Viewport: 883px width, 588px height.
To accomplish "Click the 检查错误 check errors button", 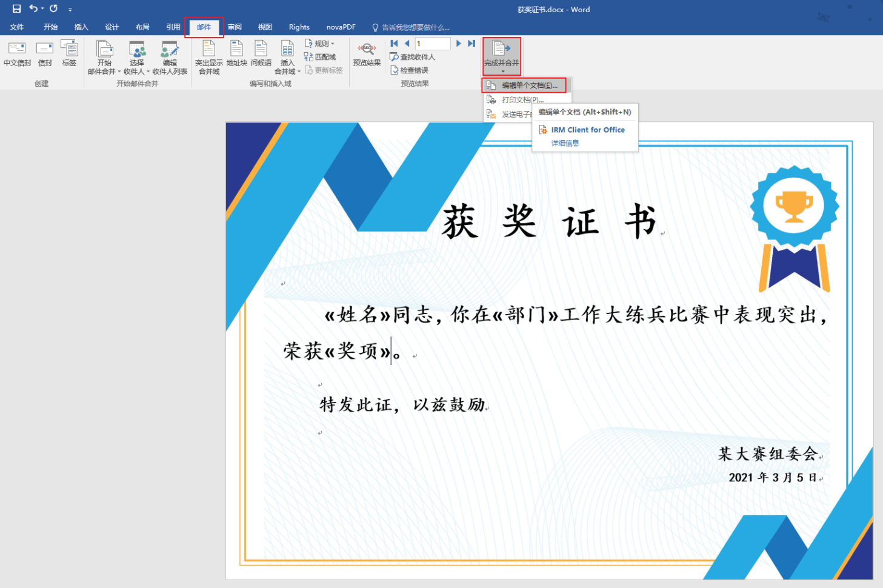I will (409, 70).
